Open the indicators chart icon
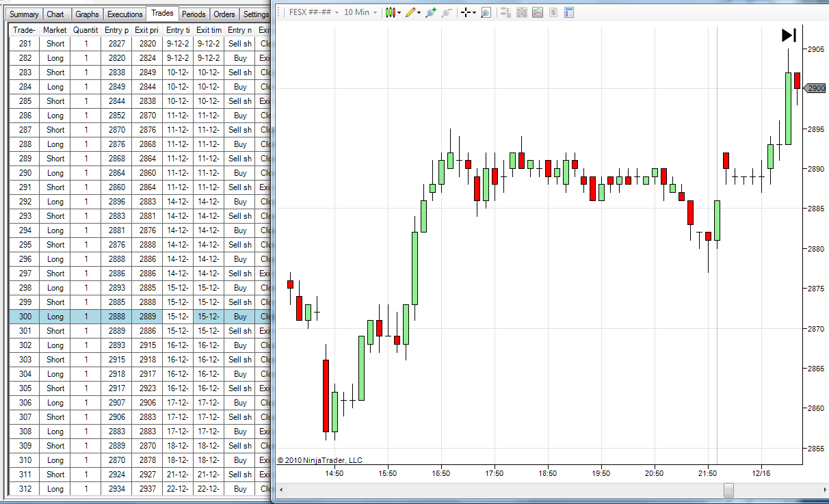 [538, 12]
